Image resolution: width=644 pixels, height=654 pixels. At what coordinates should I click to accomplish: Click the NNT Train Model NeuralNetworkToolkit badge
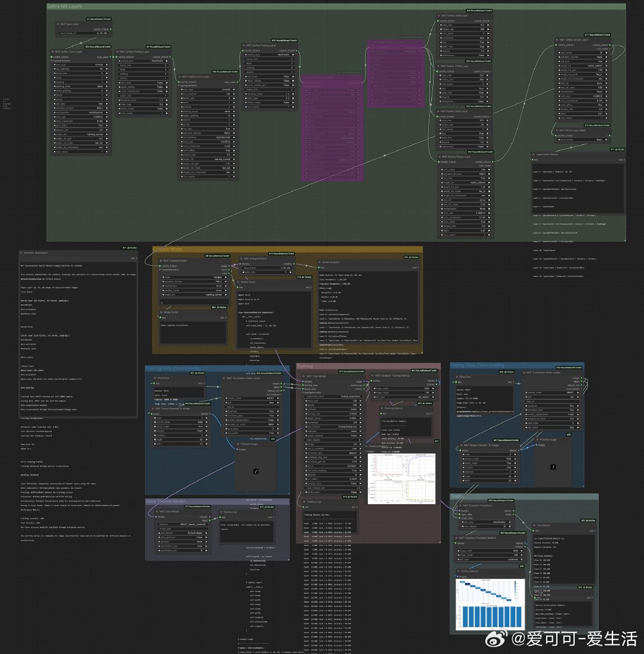click(x=350, y=371)
